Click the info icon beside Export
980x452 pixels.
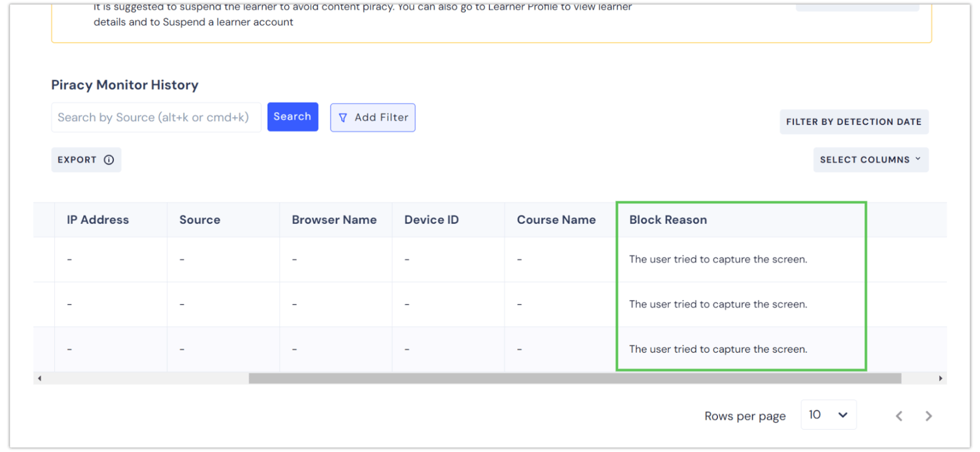point(109,160)
